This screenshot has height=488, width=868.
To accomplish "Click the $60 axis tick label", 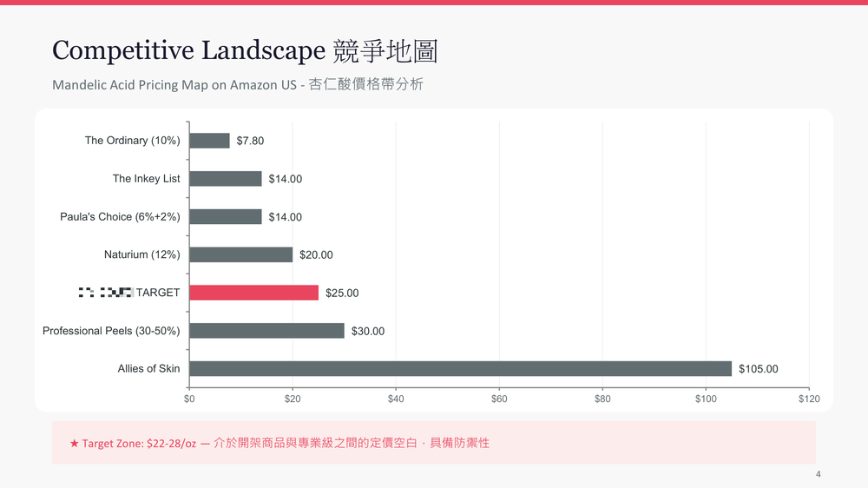I will coord(499,399).
